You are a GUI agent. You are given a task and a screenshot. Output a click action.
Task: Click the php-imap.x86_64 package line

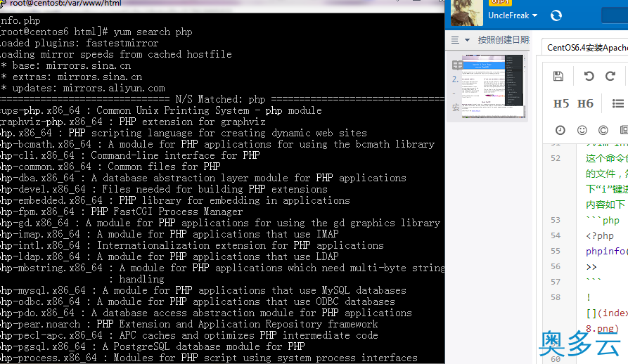[169, 234]
